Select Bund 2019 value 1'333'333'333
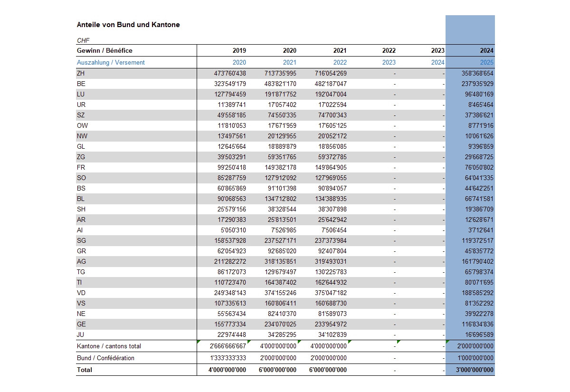 [x=227, y=358]
